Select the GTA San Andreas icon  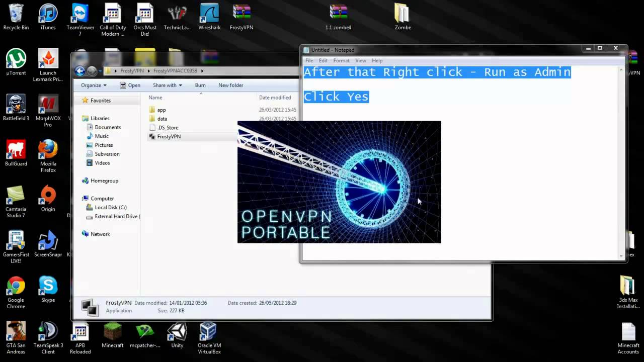pyautogui.click(x=16, y=337)
